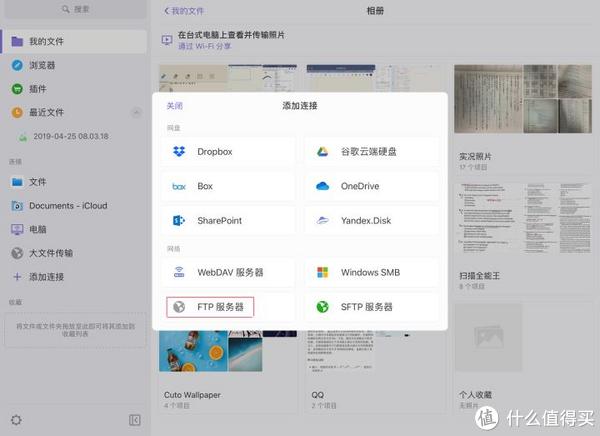
Task: Collapse the 最近文件 section chevron
Action: click(136, 113)
